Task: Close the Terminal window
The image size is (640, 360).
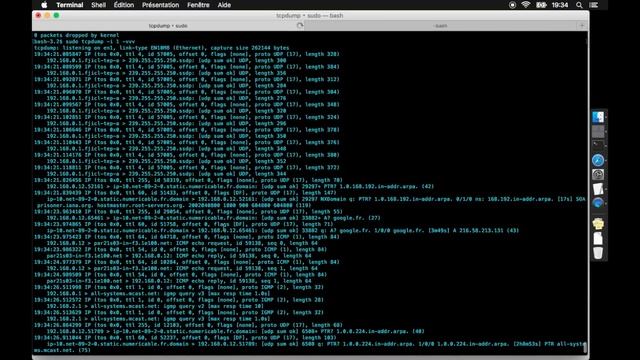Action: click(x=38, y=16)
